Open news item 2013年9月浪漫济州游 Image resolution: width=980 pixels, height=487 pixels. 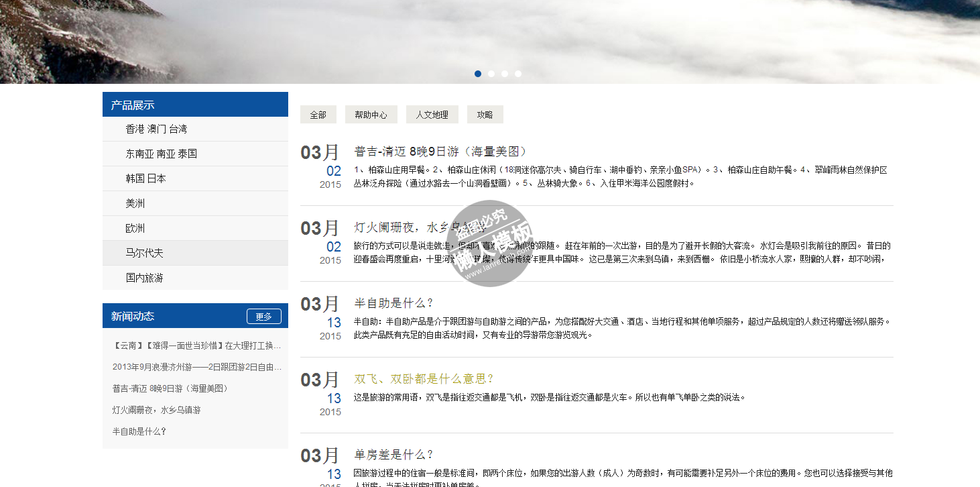pyautogui.click(x=197, y=367)
